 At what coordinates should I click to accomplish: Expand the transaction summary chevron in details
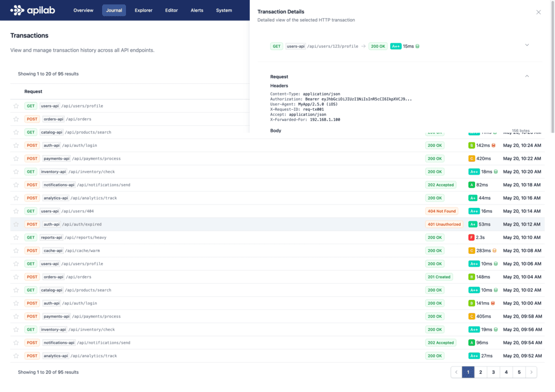coord(527,45)
